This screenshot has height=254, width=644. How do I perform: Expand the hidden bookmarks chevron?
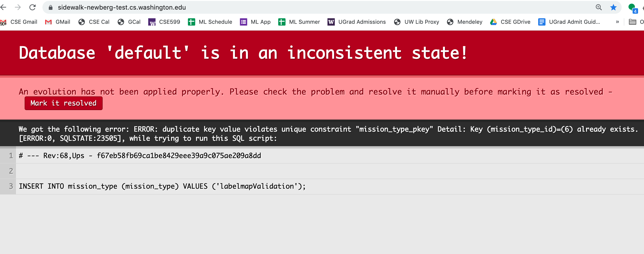[x=617, y=22]
